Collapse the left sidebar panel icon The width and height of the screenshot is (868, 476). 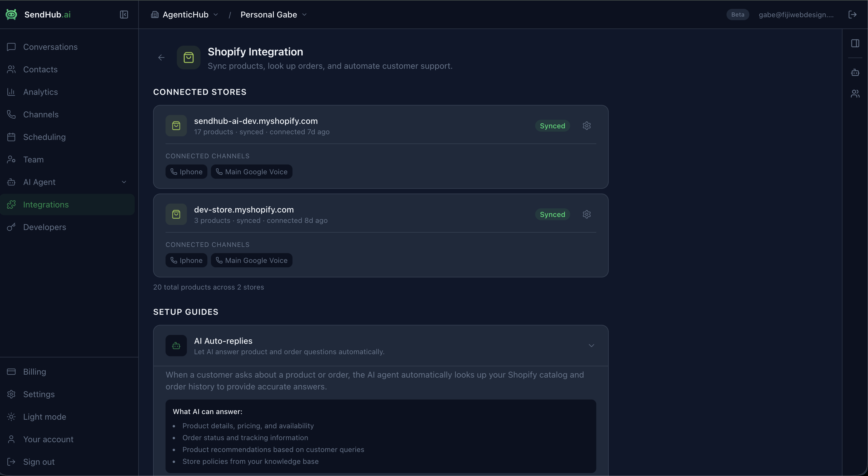[x=124, y=15]
